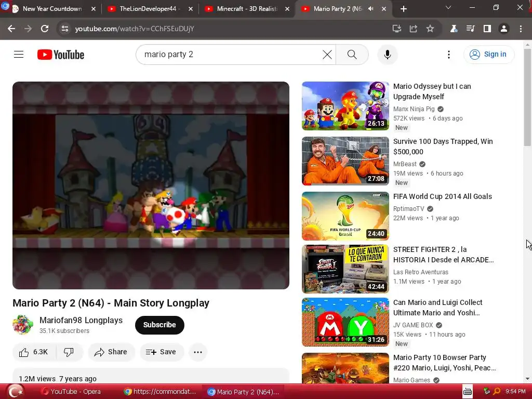Click the install app icon in address bar
The image size is (532, 399).
pos(396,29)
